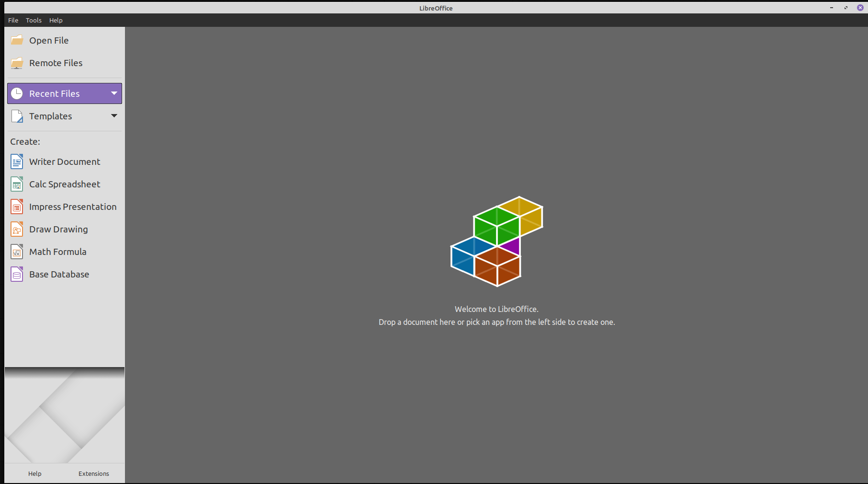Click the Impress Presentation icon
868x484 pixels.
tap(17, 207)
